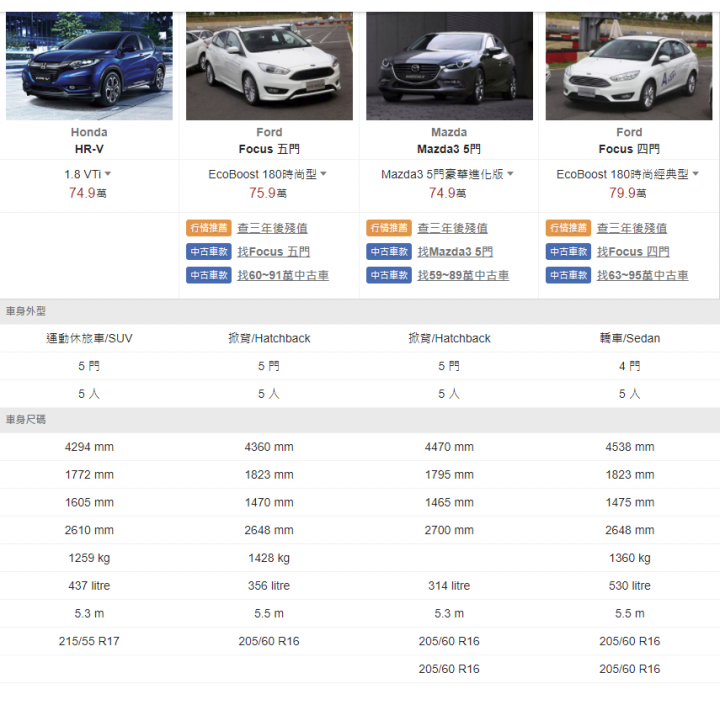This screenshot has width=720, height=710.
Task: Select the '2700 mm' wheelbase value
Action: click(x=449, y=530)
